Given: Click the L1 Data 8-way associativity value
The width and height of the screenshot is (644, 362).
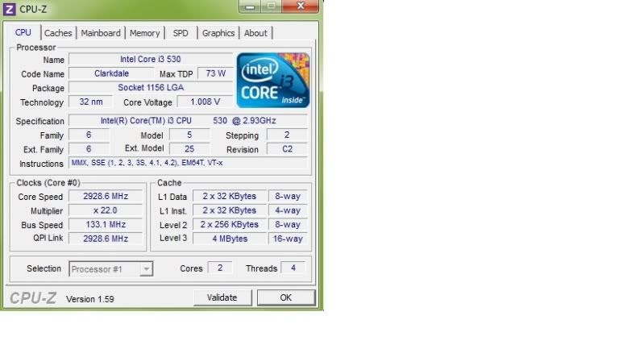Looking at the screenshot, I should [x=288, y=197].
